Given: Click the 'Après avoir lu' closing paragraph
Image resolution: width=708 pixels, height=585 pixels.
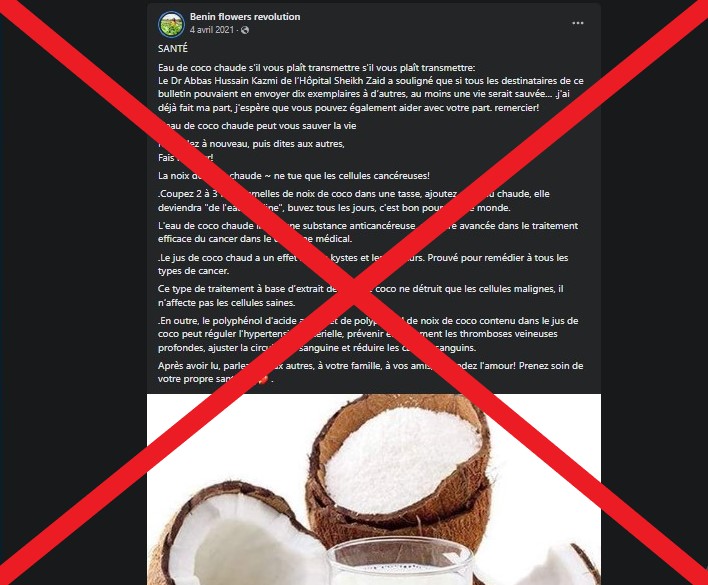Looking at the screenshot, I should tap(371, 372).
